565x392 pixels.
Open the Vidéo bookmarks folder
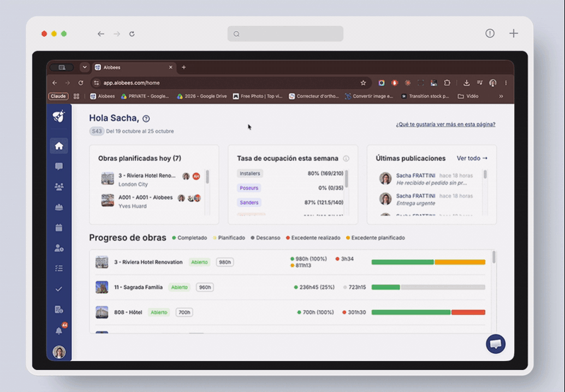[x=468, y=96]
